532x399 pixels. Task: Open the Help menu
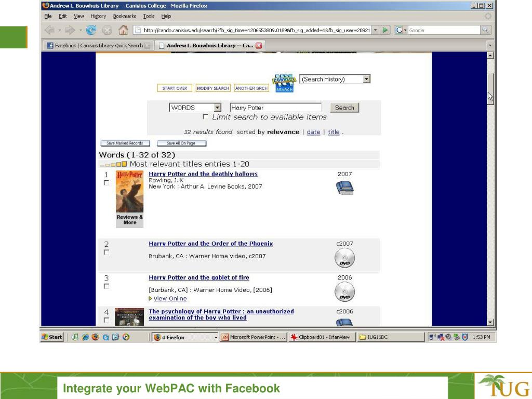point(166,16)
